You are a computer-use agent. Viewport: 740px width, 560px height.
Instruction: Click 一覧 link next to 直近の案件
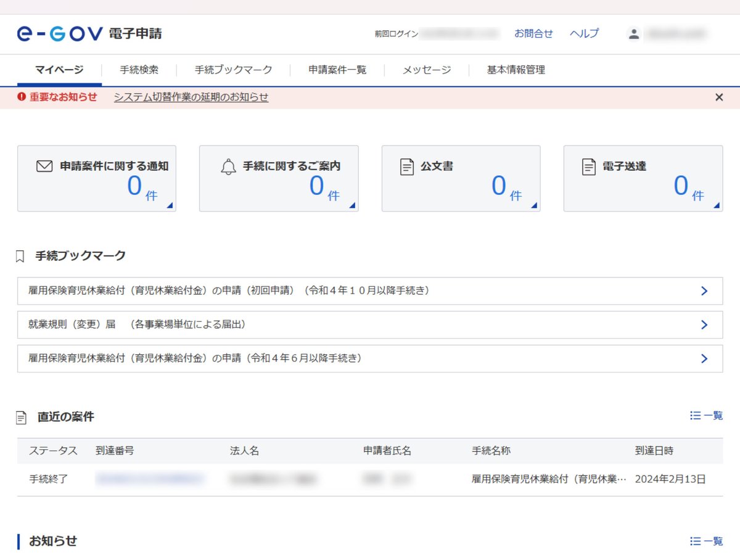pyautogui.click(x=707, y=416)
